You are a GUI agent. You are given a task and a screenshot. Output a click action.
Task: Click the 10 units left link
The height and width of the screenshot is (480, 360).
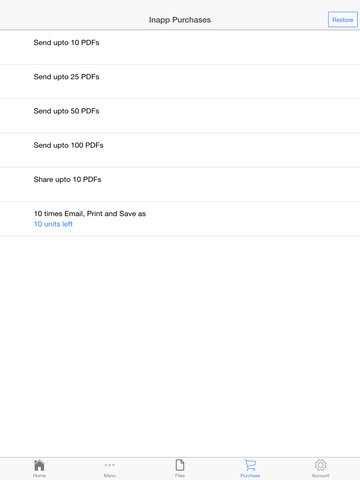coord(53,224)
